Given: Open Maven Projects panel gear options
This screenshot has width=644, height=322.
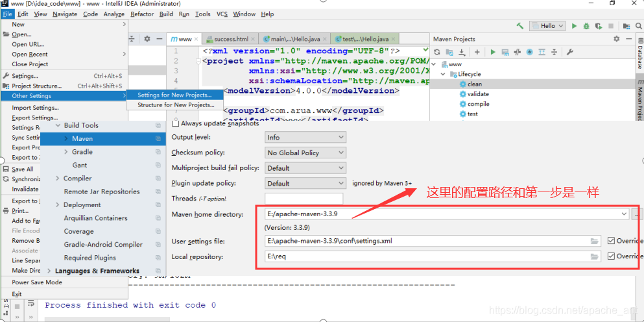Looking at the screenshot, I should (x=617, y=39).
